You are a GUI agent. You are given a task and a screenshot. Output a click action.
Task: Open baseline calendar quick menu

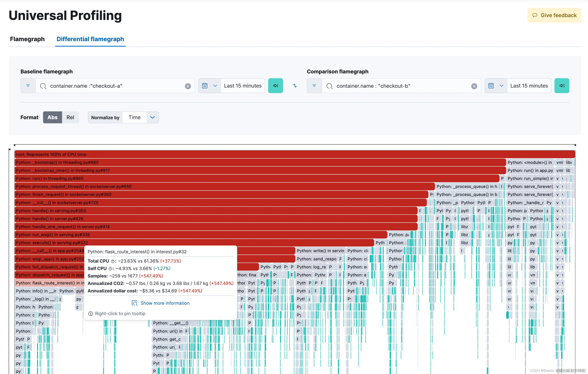pos(209,86)
